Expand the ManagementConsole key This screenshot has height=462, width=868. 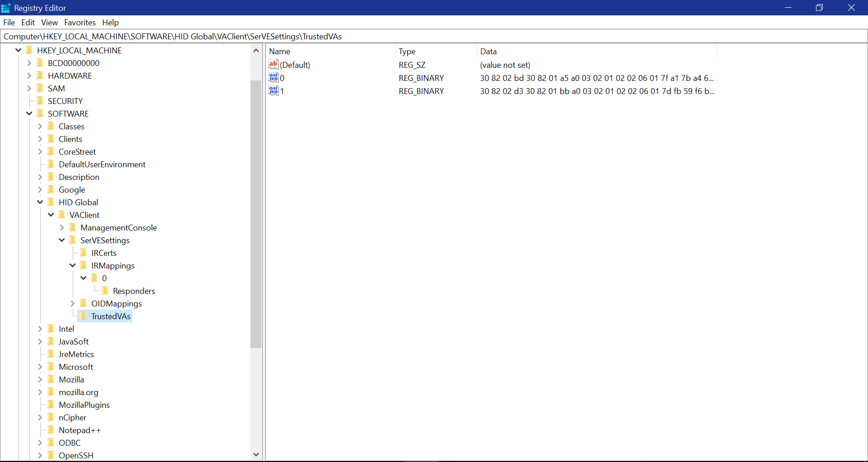point(62,227)
